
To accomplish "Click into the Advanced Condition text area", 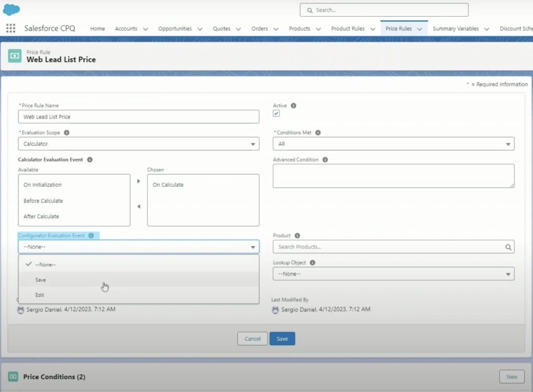I will pos(394,176).
